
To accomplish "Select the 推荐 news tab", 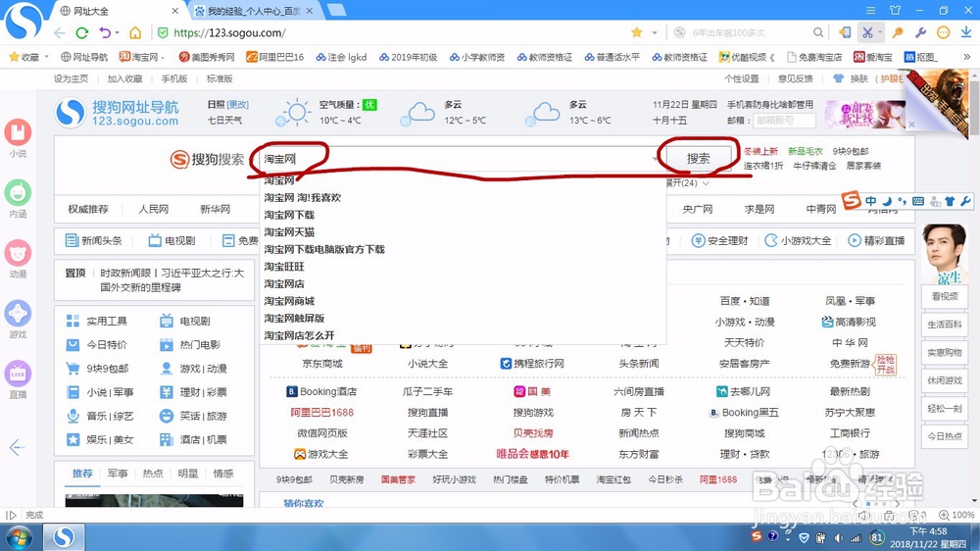I will coord(82,474).
